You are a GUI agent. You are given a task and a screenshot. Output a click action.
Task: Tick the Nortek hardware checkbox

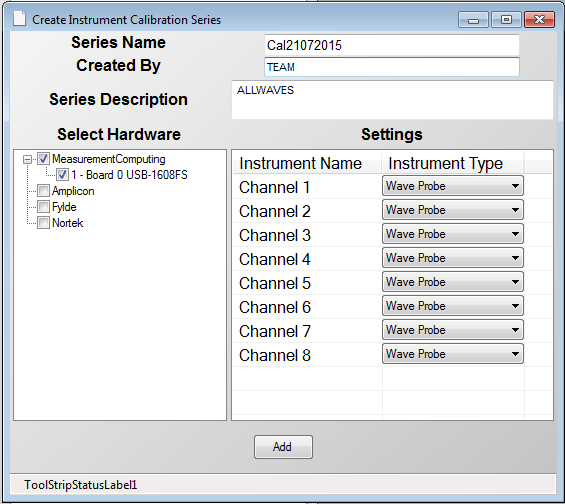pyautogui.click(x=44, y=223)
